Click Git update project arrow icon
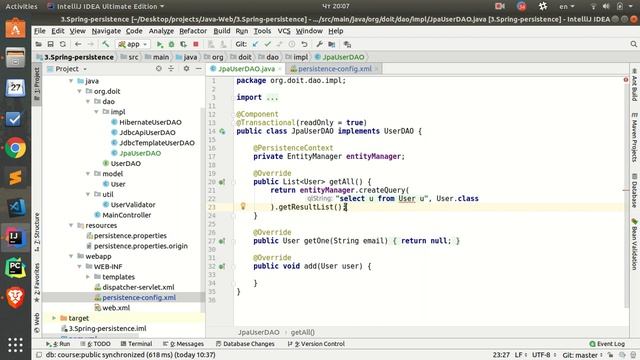 (x=256, y=44)
